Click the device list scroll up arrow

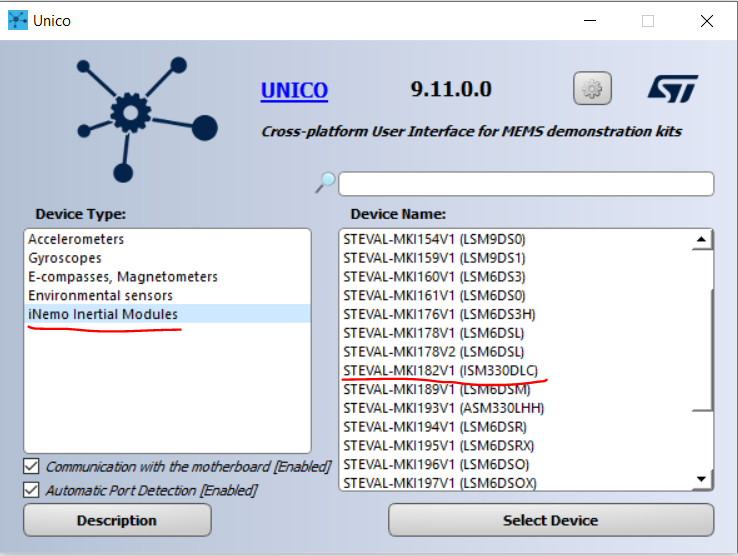[702, 240]
